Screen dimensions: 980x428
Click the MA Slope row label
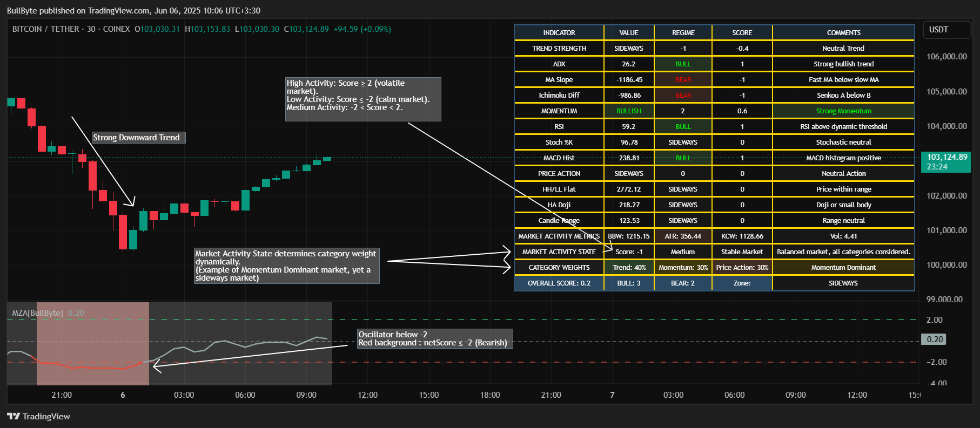[559, 79]
